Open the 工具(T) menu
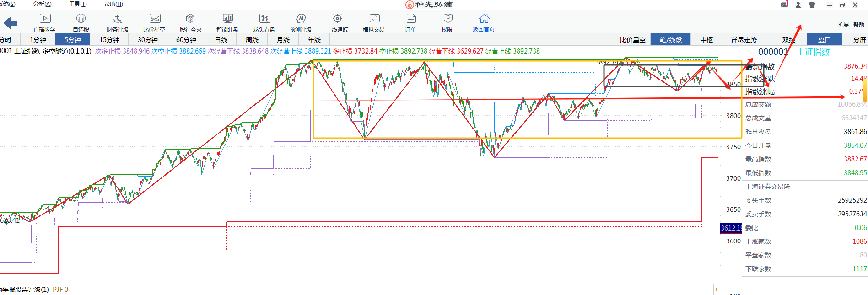868x295 pixels. [x=78, y=4]
